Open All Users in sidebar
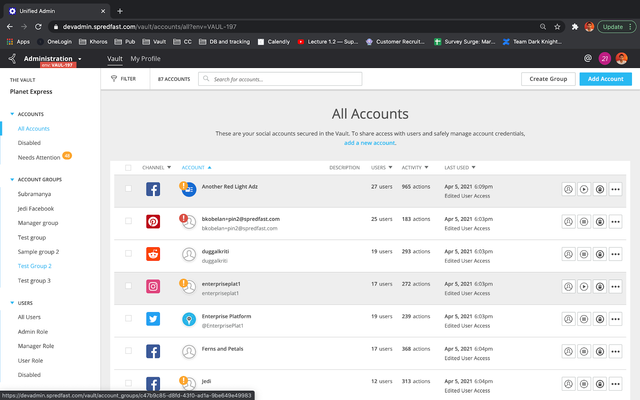Screen dimensions: 640x400 pyautogui.click(x=29, y=317)
